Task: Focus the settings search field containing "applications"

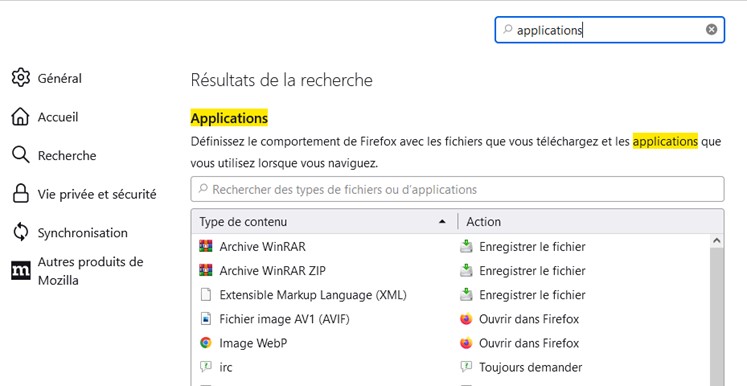Action: pyautogui.click(x=610, y=30)
